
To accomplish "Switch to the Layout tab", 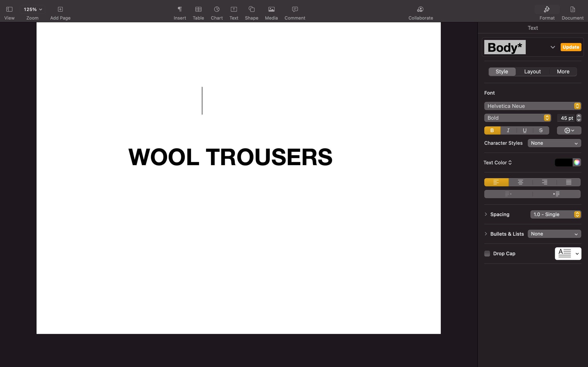I will coord(532,72).
